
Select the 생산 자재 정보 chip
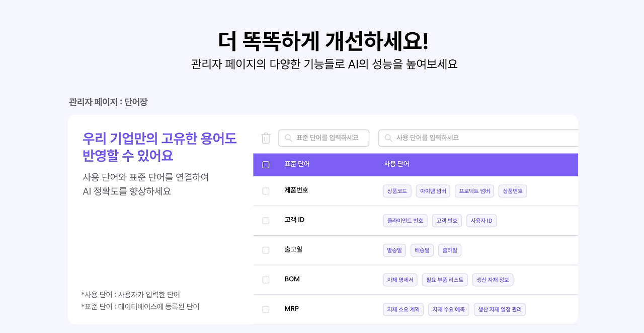[x=492, y=280]
